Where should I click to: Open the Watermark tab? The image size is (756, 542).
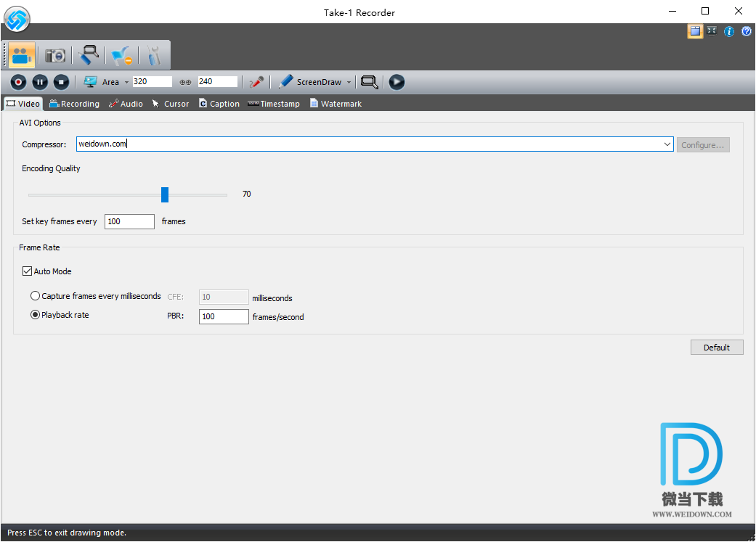[x=336, y=104]
